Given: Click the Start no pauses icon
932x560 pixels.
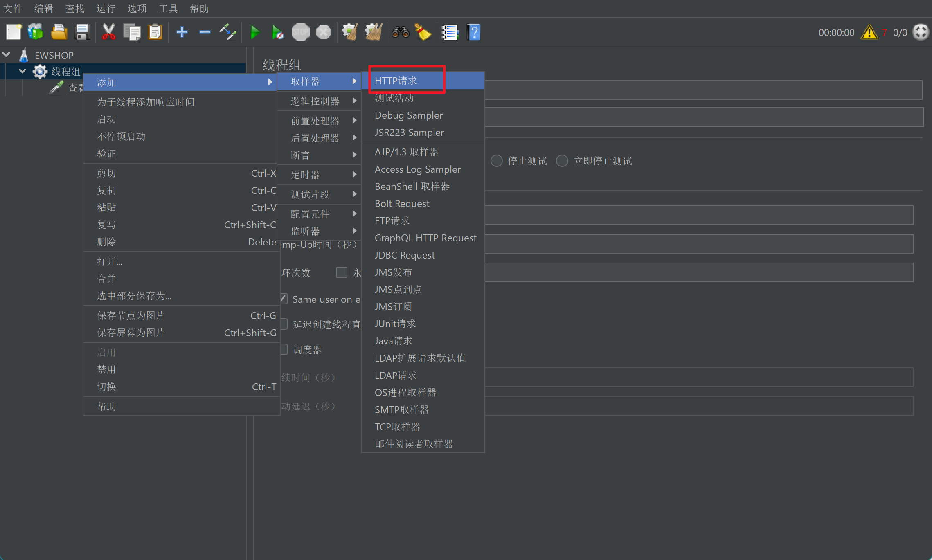Looking at the screenshot, I should 277,32.
